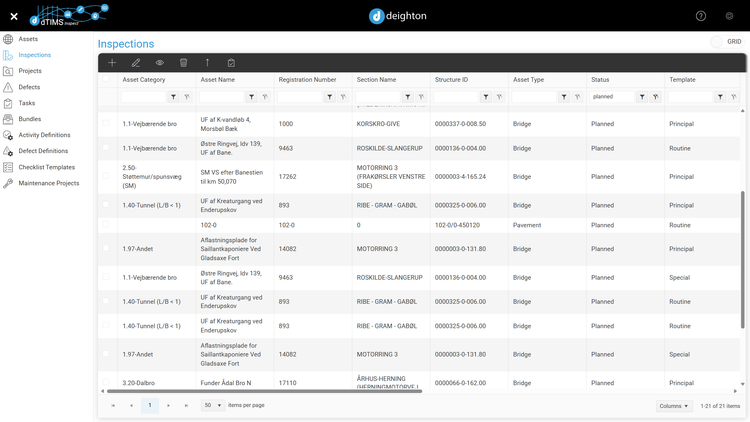Clear the Status filter
Screen dimensions: 750x422
(656, 97)
